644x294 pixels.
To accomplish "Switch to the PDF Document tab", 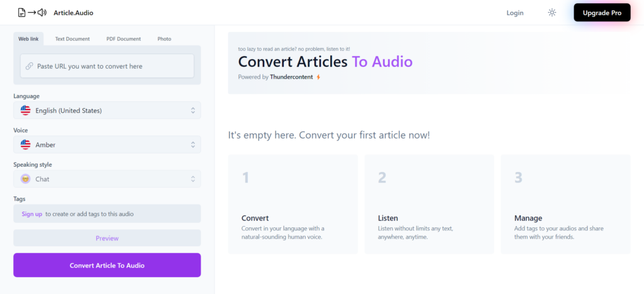I will (123, 39).
